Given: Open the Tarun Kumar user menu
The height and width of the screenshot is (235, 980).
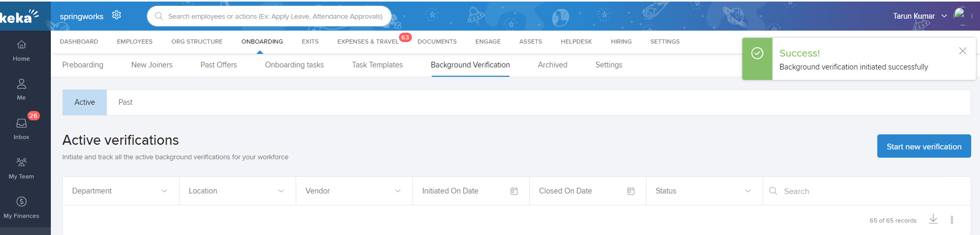Looking at the screenshot, I should pos(919,16).
